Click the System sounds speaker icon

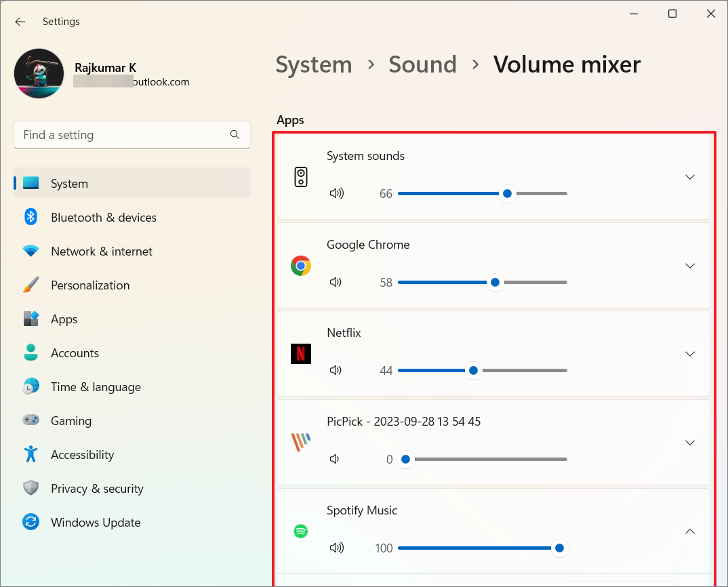(x=337, y=193)
